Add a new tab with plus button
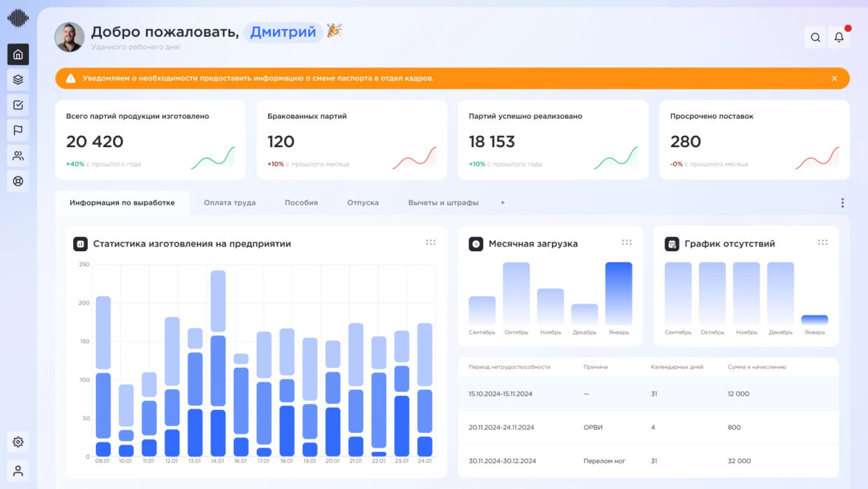This screenshot has width=868, height=489. click(x=503, y=202)
